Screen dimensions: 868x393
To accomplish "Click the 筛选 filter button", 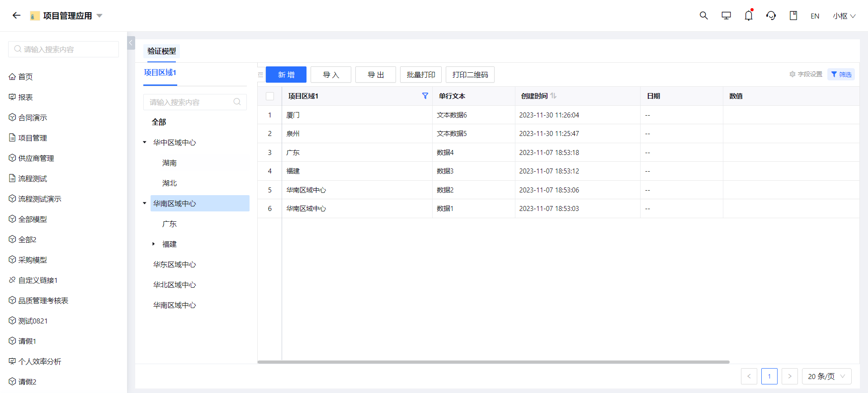I will [x=841, y=75].
